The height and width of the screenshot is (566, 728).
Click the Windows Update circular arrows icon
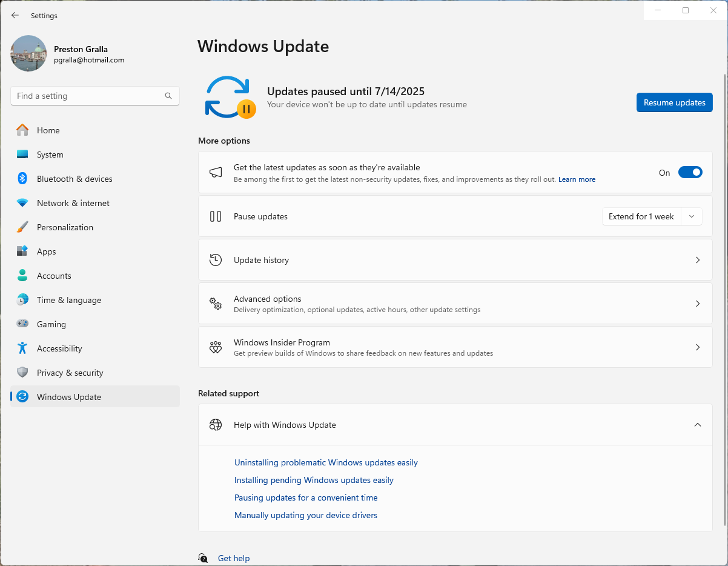coord(24,397)
